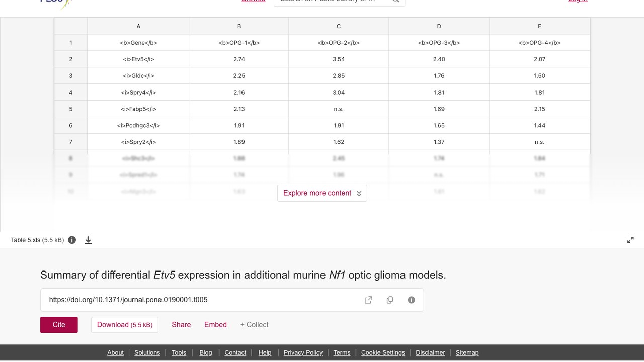
Task: Click the Cite button
Action: (x=59, y=325)
